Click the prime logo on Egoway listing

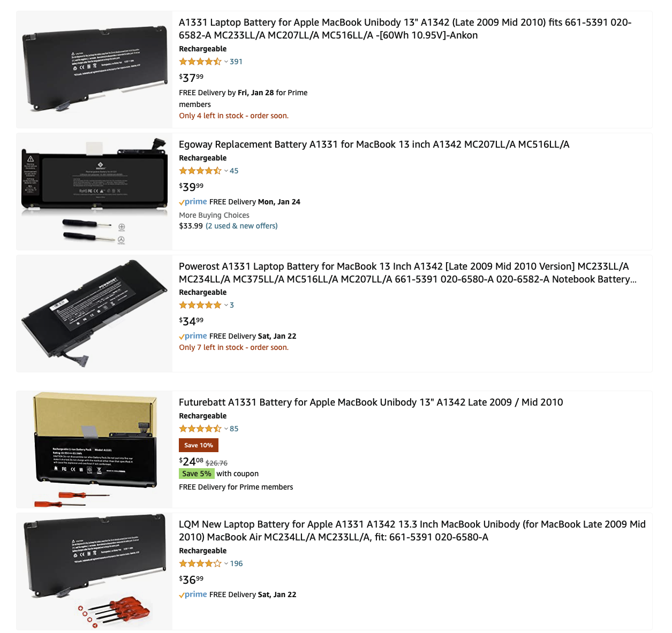(x=193, y=202)
